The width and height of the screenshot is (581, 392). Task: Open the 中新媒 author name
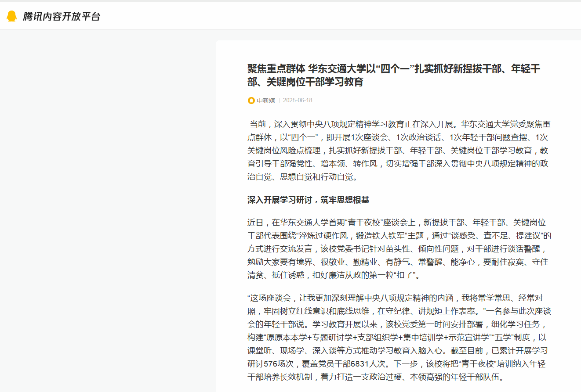(x=266, y=101)
